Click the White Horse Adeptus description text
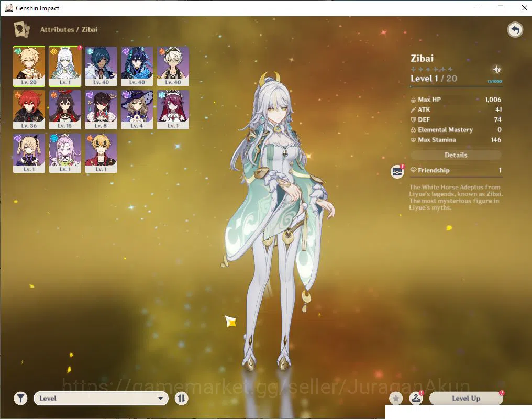The height and width of the screenshot is (419, 532). tap(456, 197)
